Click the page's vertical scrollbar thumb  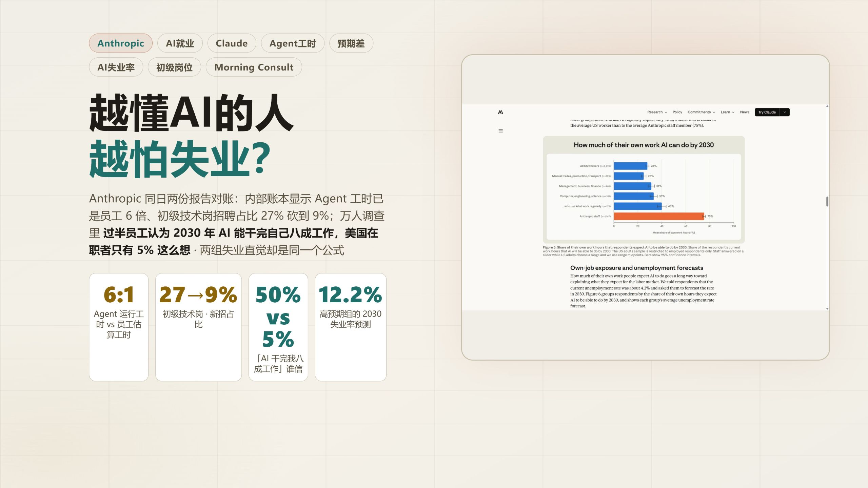(827, 201)
